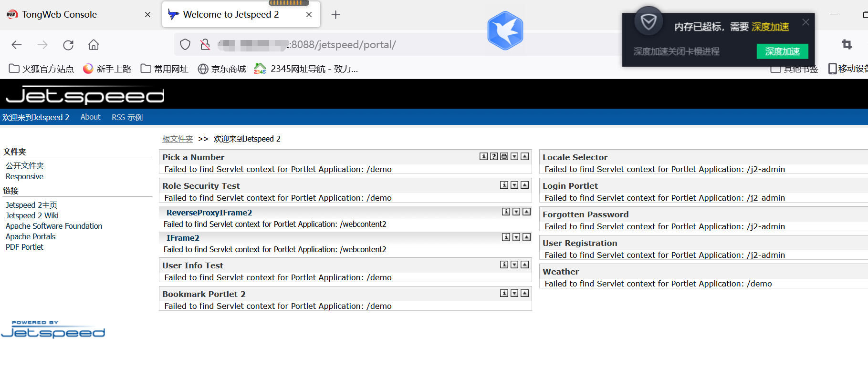The image size is (868, 367).
Task: Open the 移动设备 bookmarks item
Action: click(848, 69)
